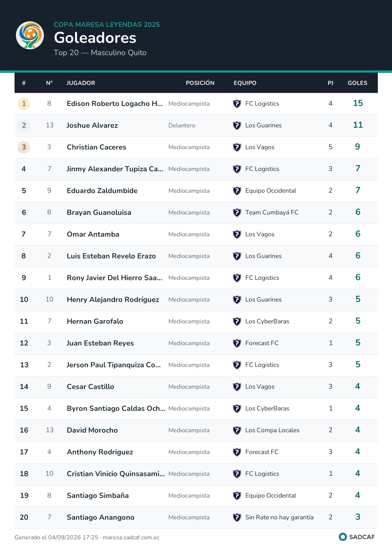Screen dimensions: 392x556
Task: Click the Team Cumbayá FC shield icon
Action: click(x=237, y=213)
